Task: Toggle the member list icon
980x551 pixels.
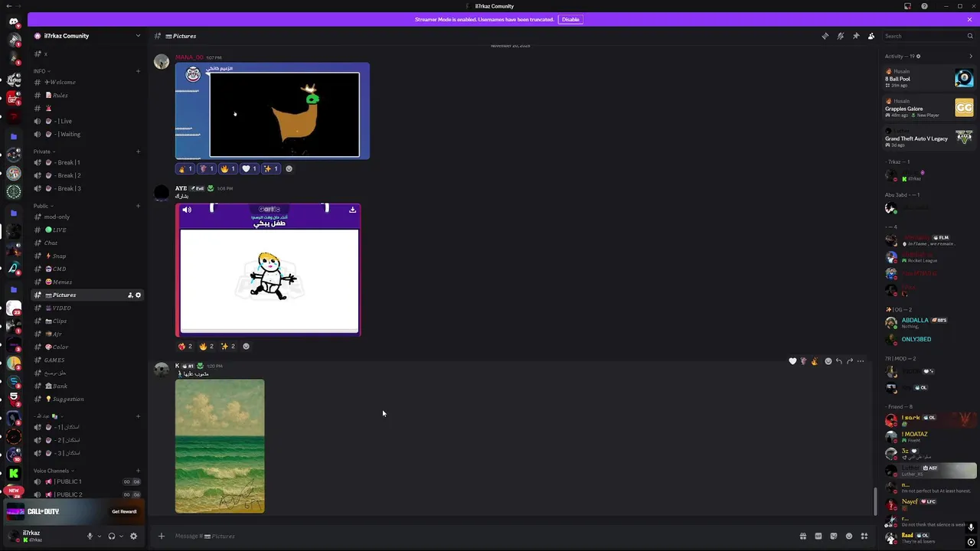Action: coord(871,36)
